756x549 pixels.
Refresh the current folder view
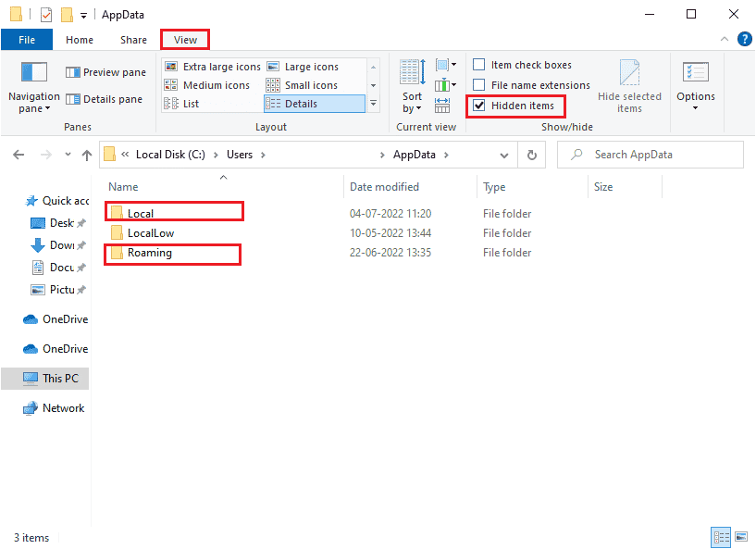(x=531, y=156)
